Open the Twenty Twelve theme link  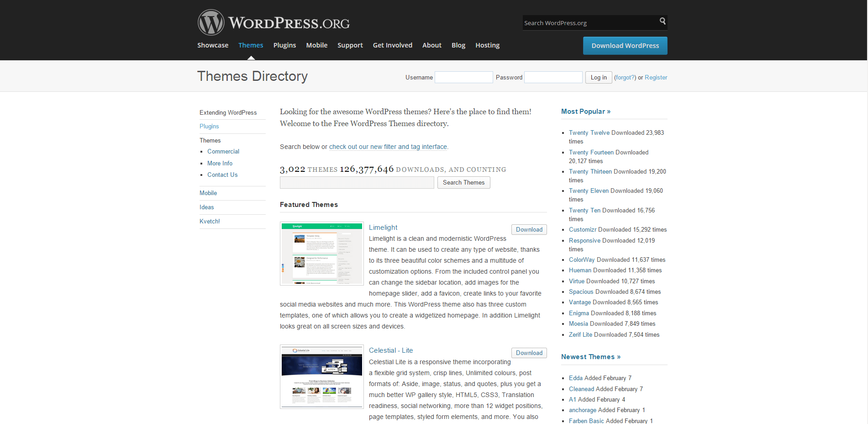pyautogui.click(x=589, y=133)
